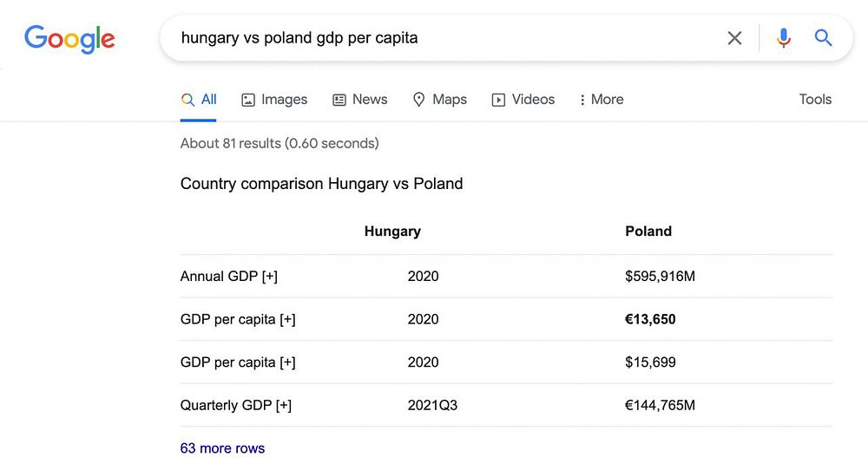Click the Images tab icon
868x470 pixels.
[x=248, y=100]
